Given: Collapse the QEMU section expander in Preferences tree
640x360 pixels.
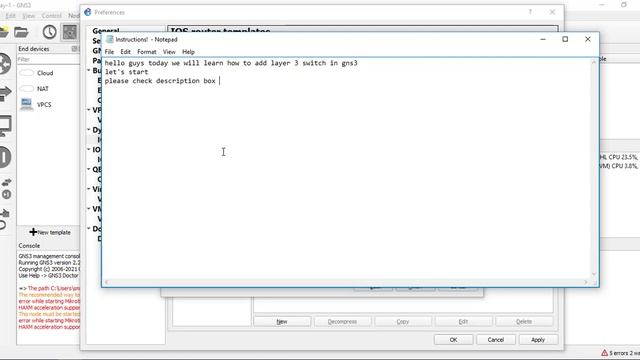Looking at the screenshot, I should point(89,169).
